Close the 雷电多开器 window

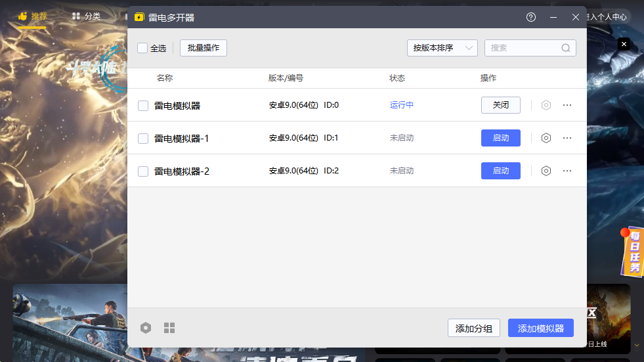pyautogui.click(x=576, y=17)
